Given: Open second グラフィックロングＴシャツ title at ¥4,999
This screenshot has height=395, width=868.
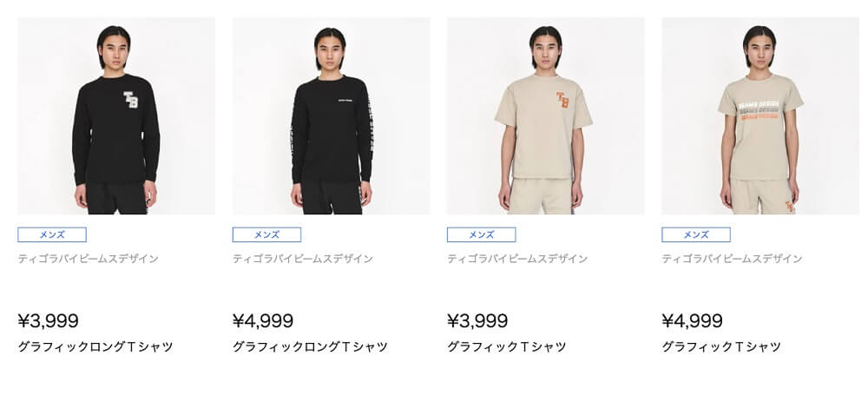Looking at the screenshot, I should pos(310,347).
